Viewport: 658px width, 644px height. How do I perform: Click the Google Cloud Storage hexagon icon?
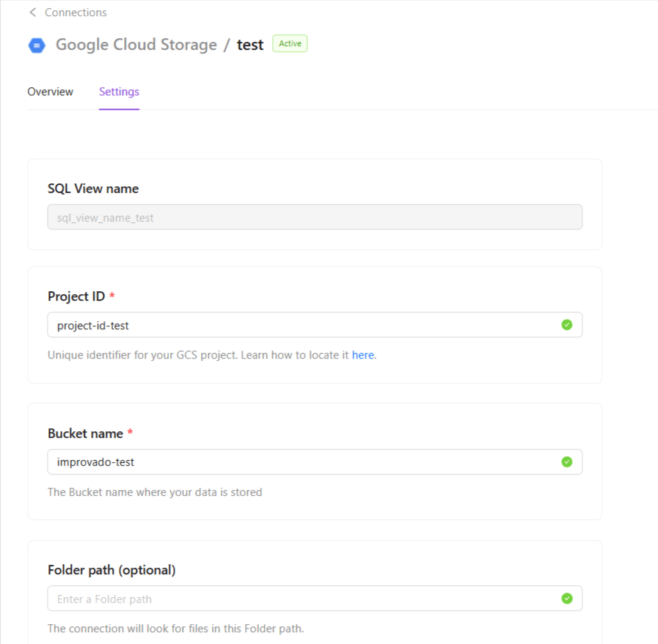[x=37, y=45]
